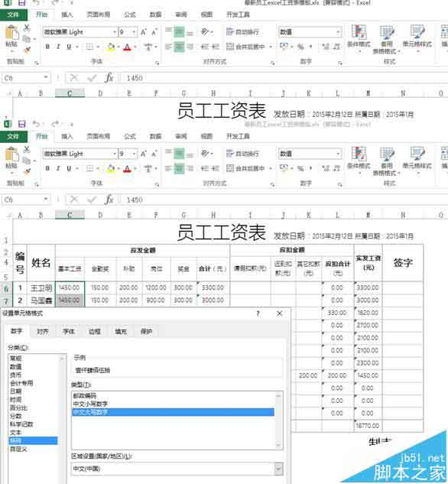The width and height of the screenshot is (448, 484).
Task: Open 套用表格格式 icon in upper window
Action: 387,38
